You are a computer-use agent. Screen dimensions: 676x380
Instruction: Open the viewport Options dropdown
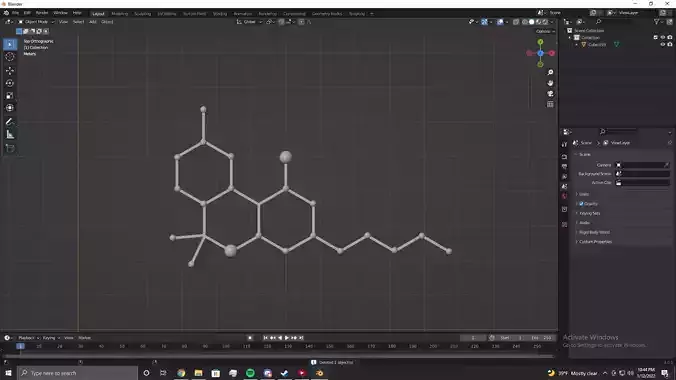545,31
